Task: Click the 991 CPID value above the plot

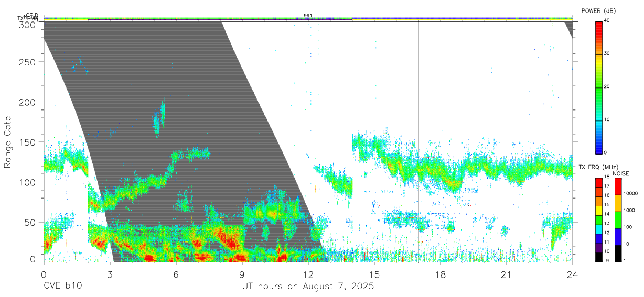Action: 308,16
